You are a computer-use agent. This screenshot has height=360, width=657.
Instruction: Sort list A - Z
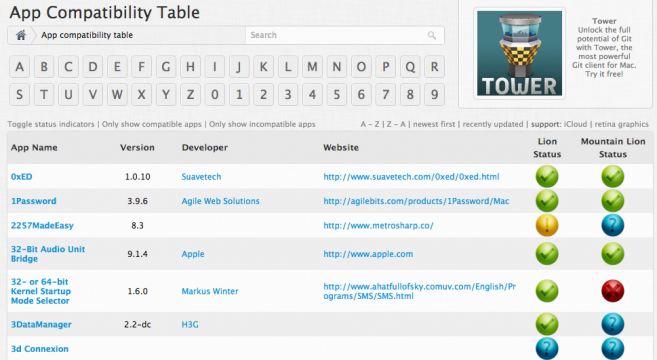[370, 124]
